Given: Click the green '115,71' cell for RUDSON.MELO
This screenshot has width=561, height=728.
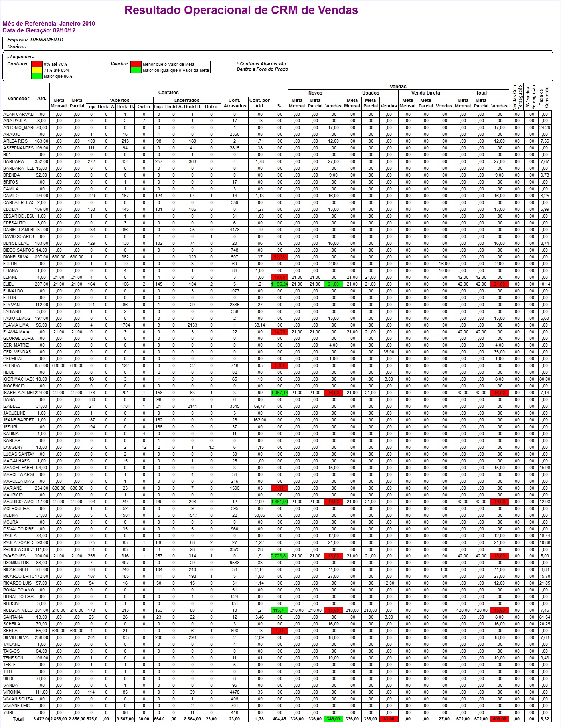Looking at the screenshot, I should (279, 610).
